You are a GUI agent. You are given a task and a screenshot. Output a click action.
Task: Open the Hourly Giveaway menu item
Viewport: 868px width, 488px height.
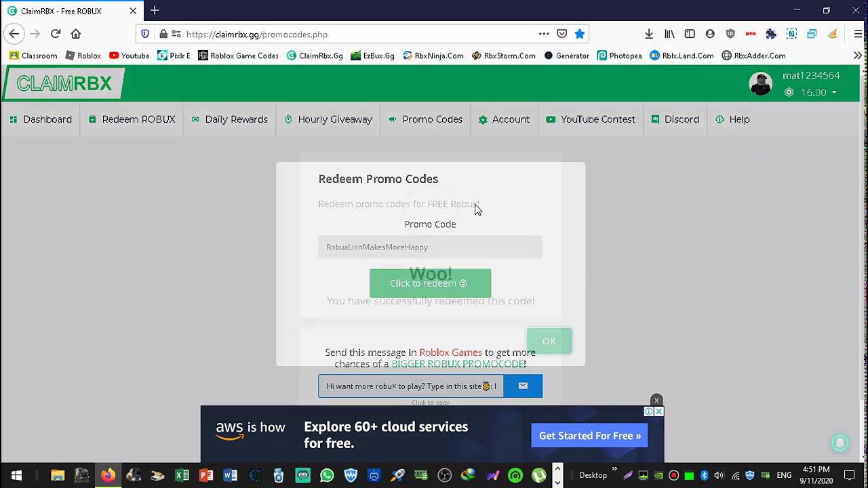(x=328, y=119)
